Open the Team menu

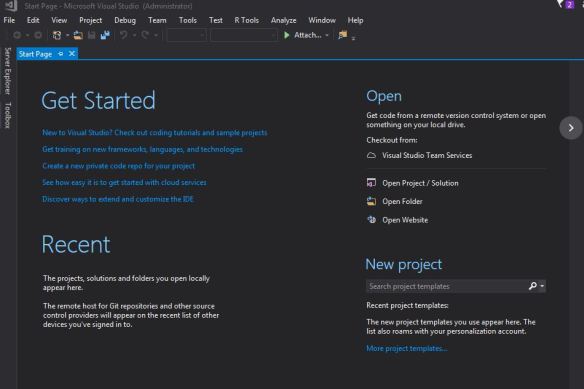[x=157, y=20]
